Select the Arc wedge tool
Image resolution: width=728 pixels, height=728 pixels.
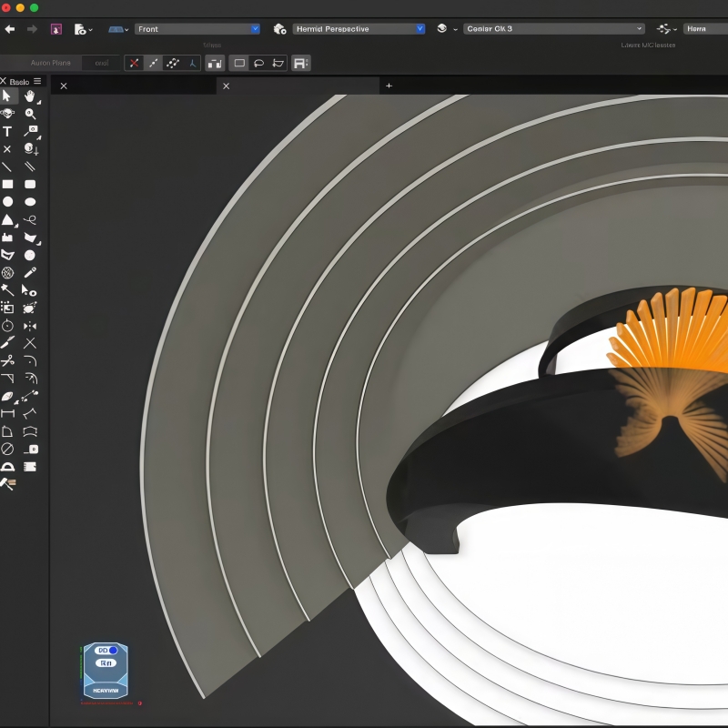(7, 219)
